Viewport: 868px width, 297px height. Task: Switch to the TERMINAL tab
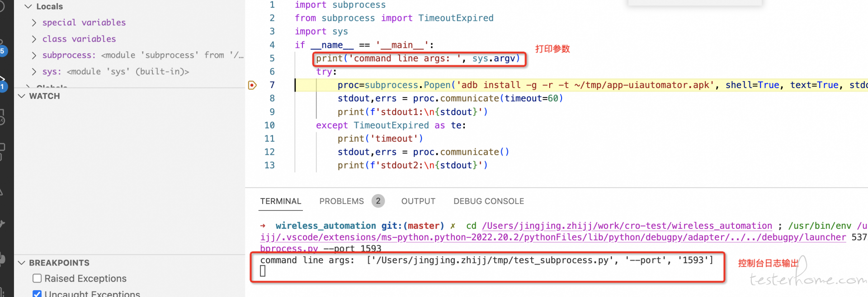[x=280, y=201]
